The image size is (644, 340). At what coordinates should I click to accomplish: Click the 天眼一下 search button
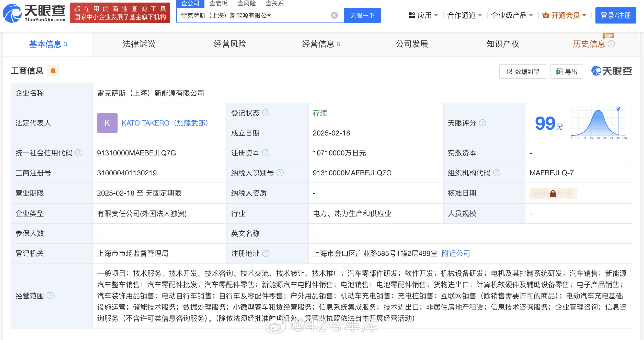coord(362,15)
